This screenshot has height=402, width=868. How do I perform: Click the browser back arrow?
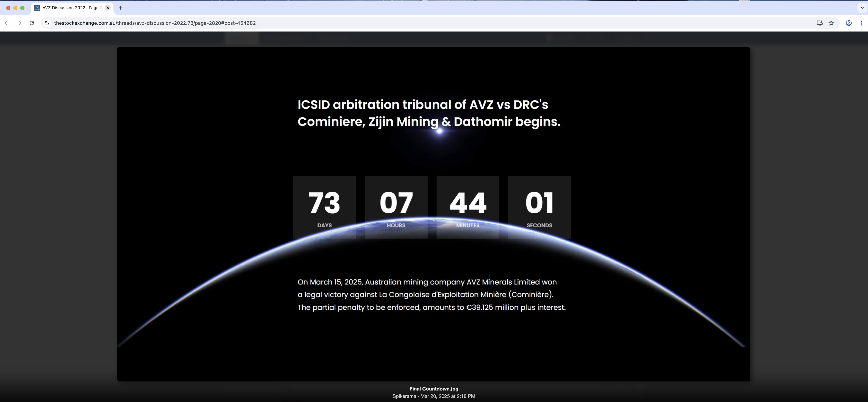click(x=6, y=23)
